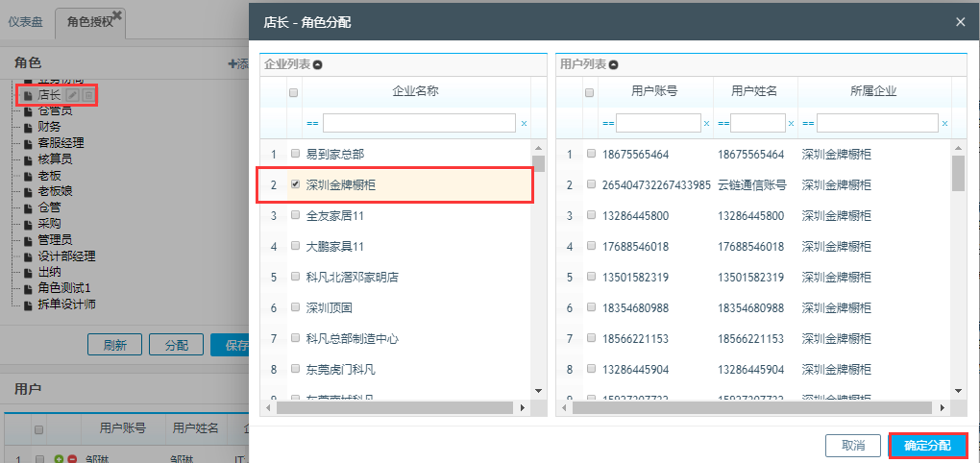Click the == operator of 企业名称 filter
Viewport: 980px width, 463px height.
(312, 124)
